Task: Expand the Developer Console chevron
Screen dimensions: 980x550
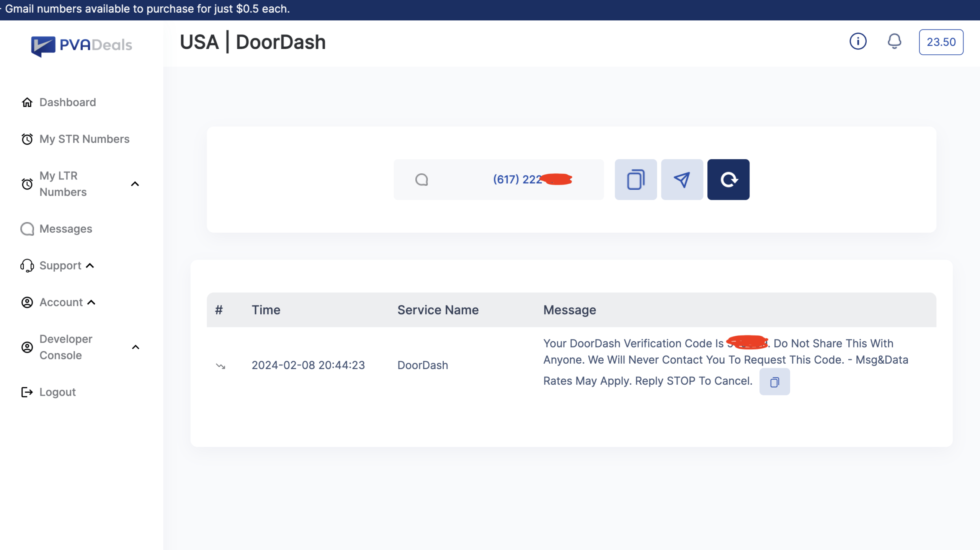Action: pos(136,347)
